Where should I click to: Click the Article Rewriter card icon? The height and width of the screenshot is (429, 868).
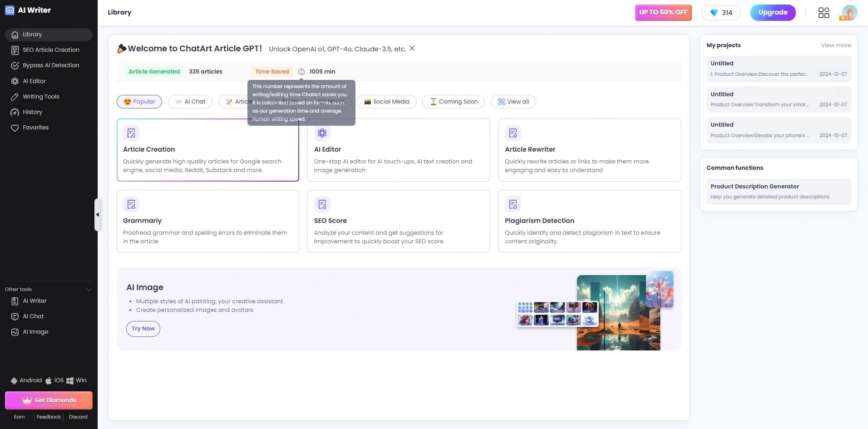click(513, 133)
